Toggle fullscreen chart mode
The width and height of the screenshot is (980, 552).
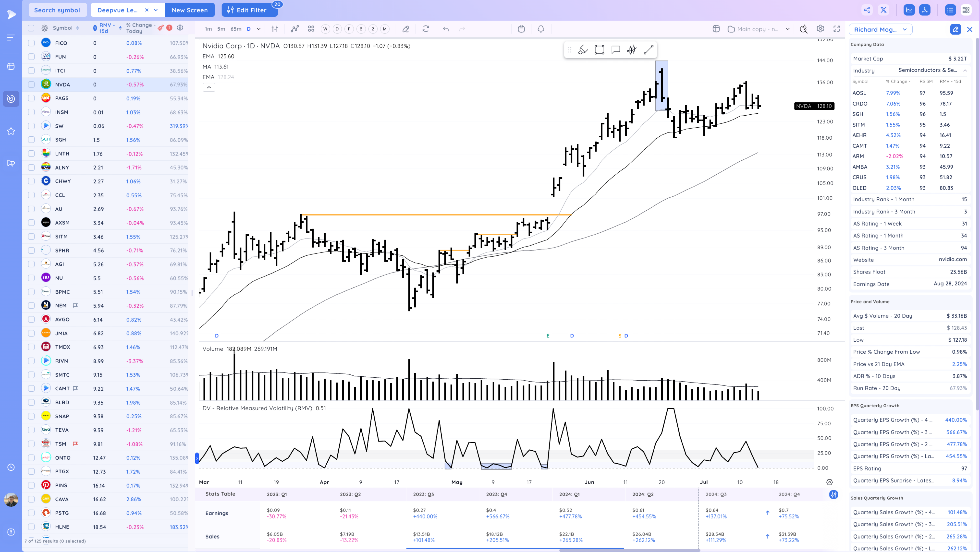click(x=837, y=29)
